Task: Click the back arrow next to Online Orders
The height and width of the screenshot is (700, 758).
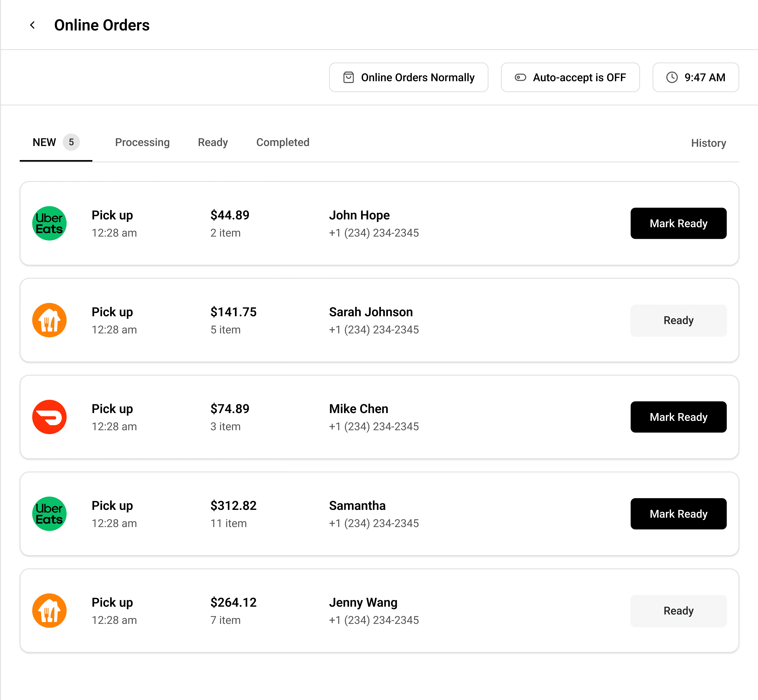Action: (33, 25)
